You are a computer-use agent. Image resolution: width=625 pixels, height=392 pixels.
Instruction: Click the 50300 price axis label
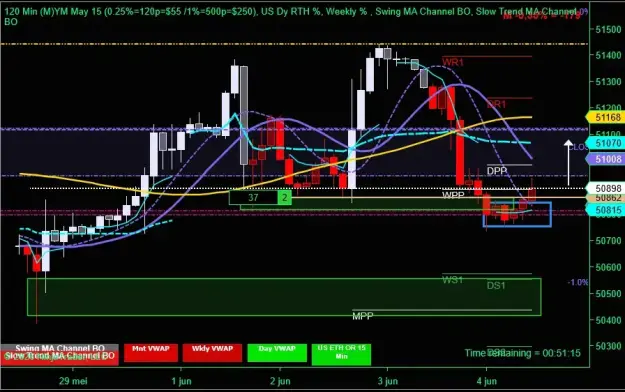(x=608, y=346)
